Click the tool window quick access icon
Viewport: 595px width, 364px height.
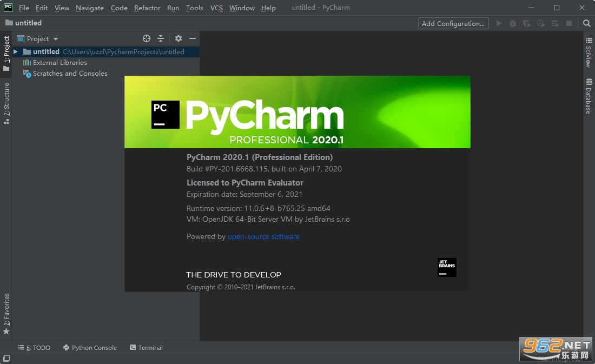[x=6, y=358]
